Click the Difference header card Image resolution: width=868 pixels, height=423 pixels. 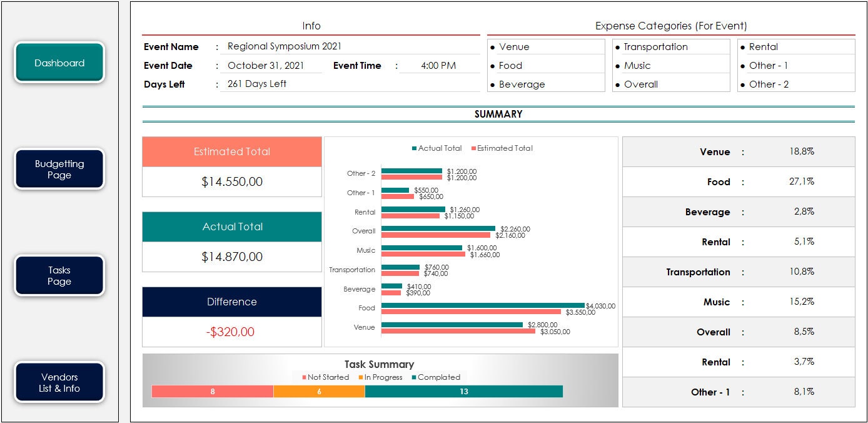pyautogui.click(x=232, y=302)
